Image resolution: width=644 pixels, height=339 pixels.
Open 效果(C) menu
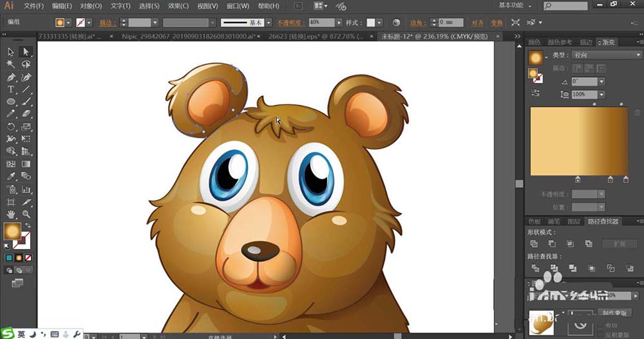(x=178, y=6)
